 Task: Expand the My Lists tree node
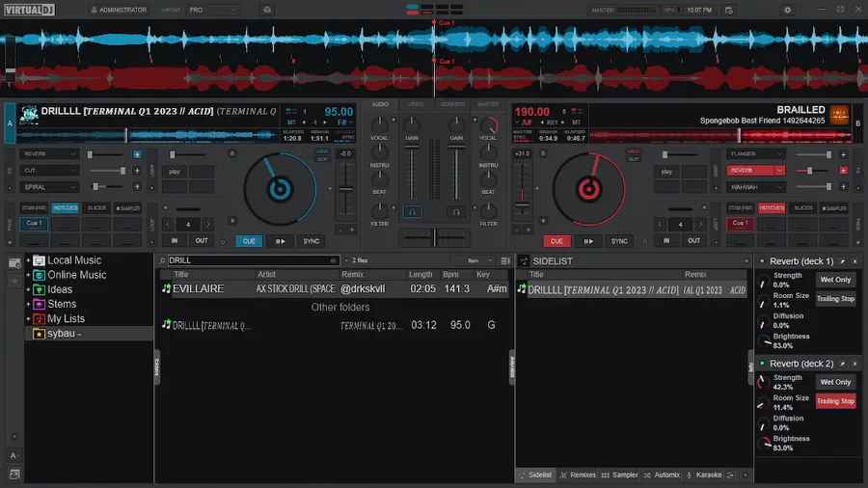28,318
